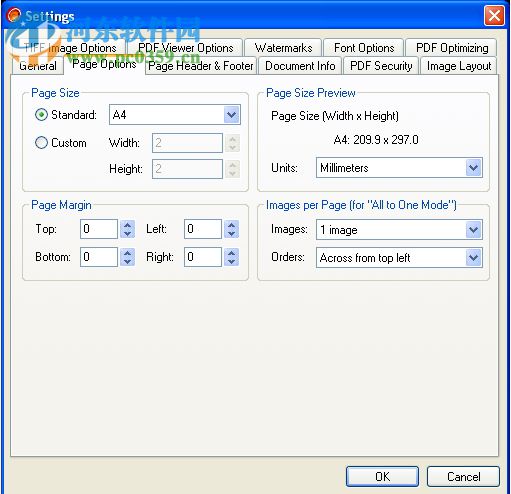Switch to the PDF Viewer Options tab
The height and width of the screenshot is (494, 511).
(x=186, y=48)
